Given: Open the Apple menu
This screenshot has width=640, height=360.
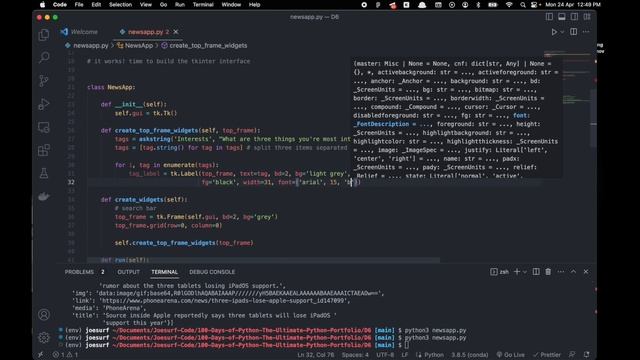Looking at the screenshot, I should (42, 5).
